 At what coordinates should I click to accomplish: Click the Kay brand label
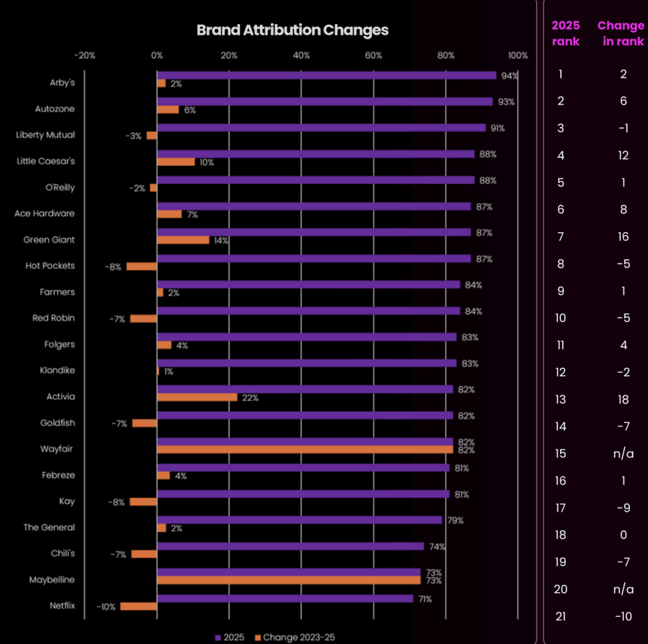pos(66,501)
